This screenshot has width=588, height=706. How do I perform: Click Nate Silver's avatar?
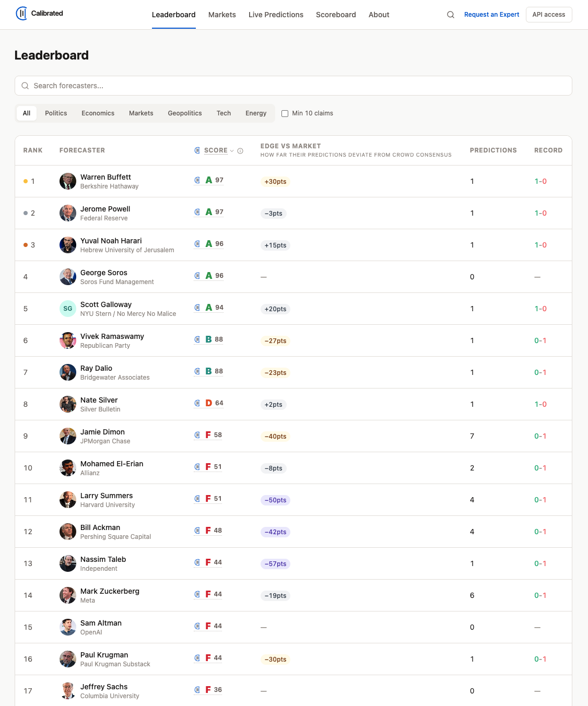(68, 404)
